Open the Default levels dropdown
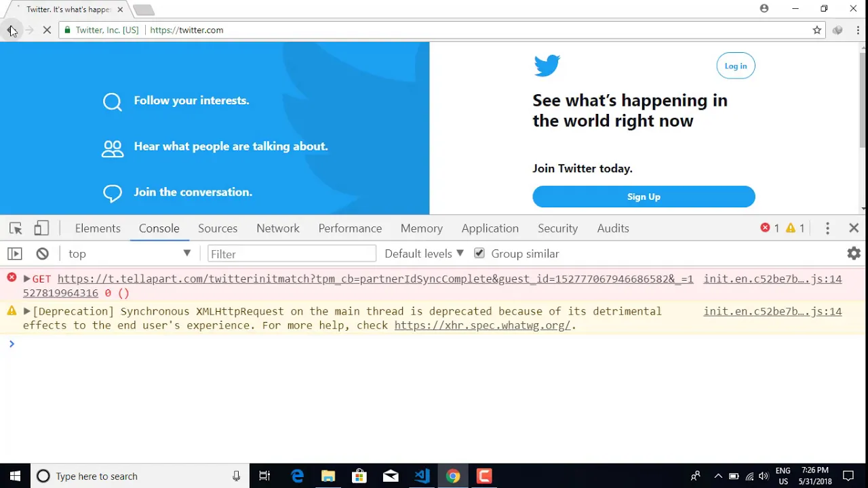Image resolution: width=868 pixels, height=488 pixels. 424,253
